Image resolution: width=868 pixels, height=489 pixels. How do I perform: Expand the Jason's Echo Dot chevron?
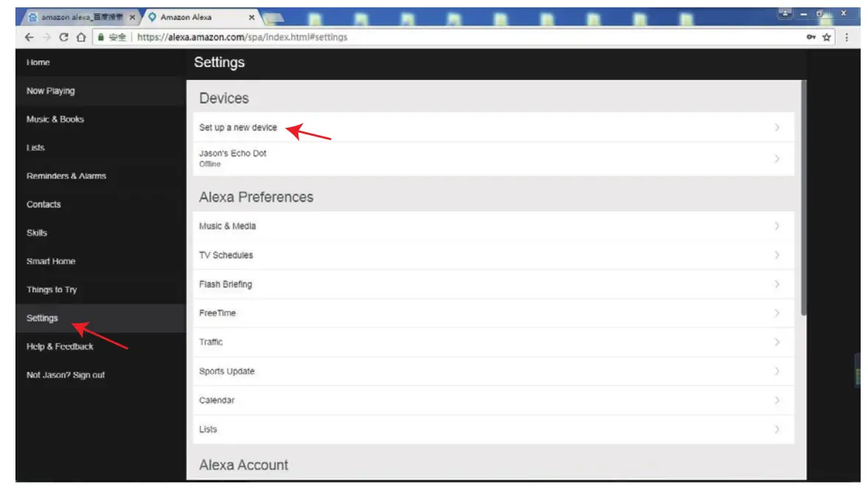(777, 159)
